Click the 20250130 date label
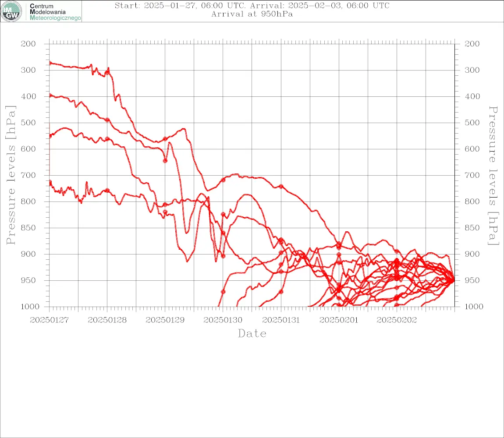 pos(223,320)
